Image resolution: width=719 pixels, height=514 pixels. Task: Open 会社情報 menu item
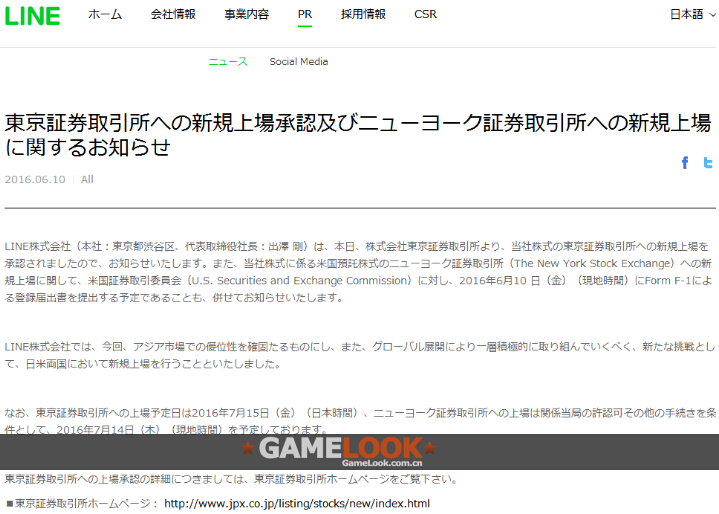pos(173,14)
